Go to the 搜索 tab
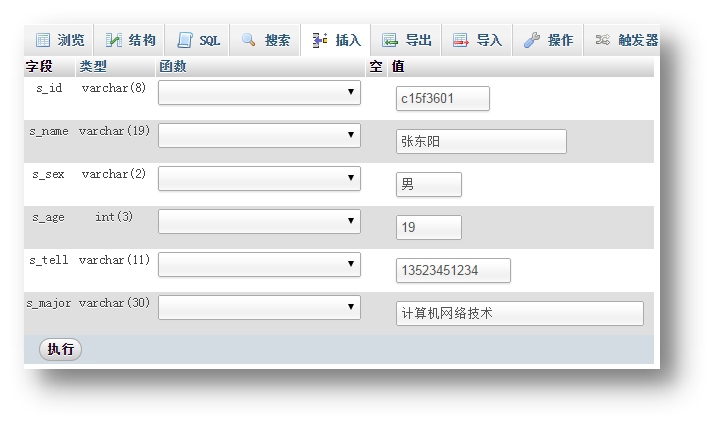The height and width of the screenshot is (424, 715). [265, 40]
